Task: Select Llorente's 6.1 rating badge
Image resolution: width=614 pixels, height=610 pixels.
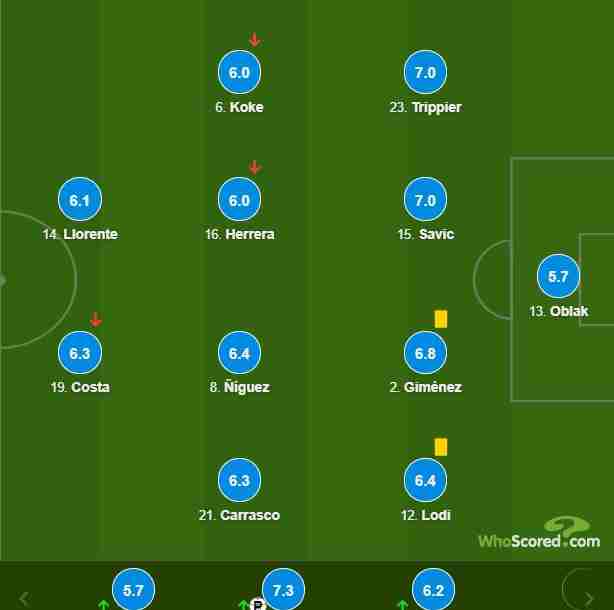Action: 80,199
